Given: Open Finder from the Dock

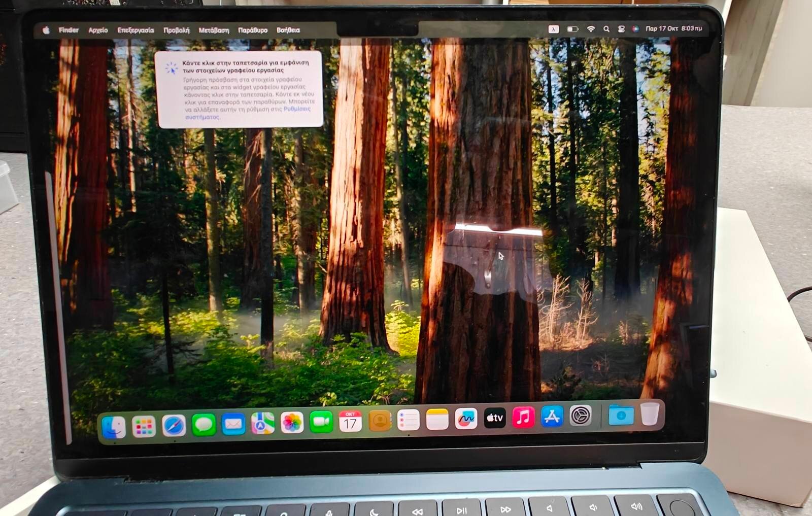Looking at the screenshot, I should coord(114,427).
